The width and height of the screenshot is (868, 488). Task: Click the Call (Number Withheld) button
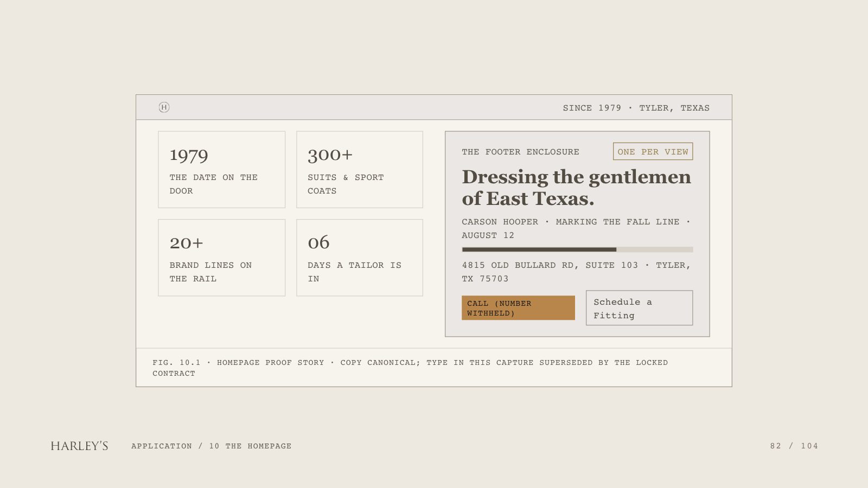point(518,308)
